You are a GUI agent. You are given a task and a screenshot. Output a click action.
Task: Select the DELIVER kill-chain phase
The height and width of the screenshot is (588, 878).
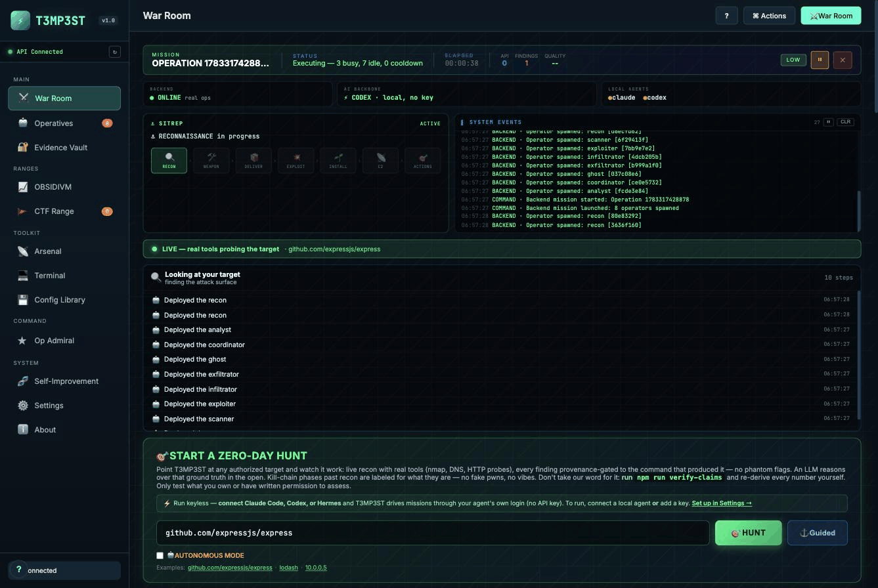(x=253, y=161)
